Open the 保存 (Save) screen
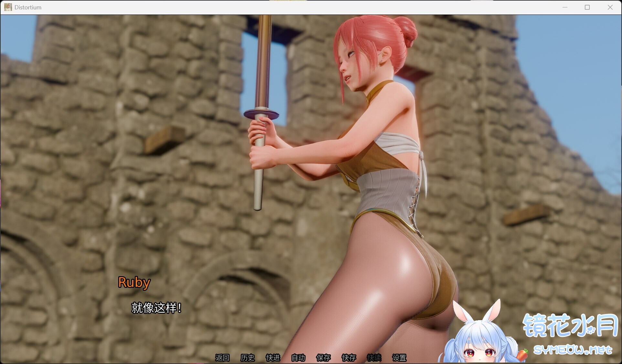The height and width of the screenshot is (364, 622). click(x=323, y=358)
